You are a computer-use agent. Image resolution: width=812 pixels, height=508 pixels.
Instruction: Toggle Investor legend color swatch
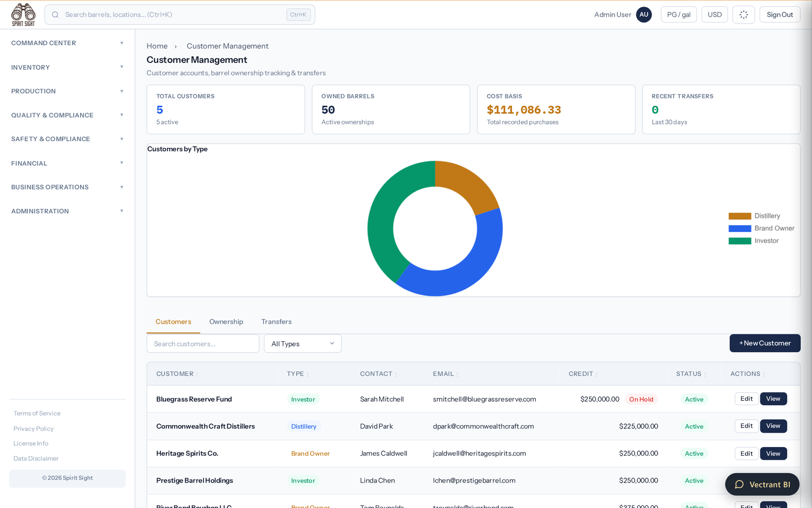[x=740, y=241]
